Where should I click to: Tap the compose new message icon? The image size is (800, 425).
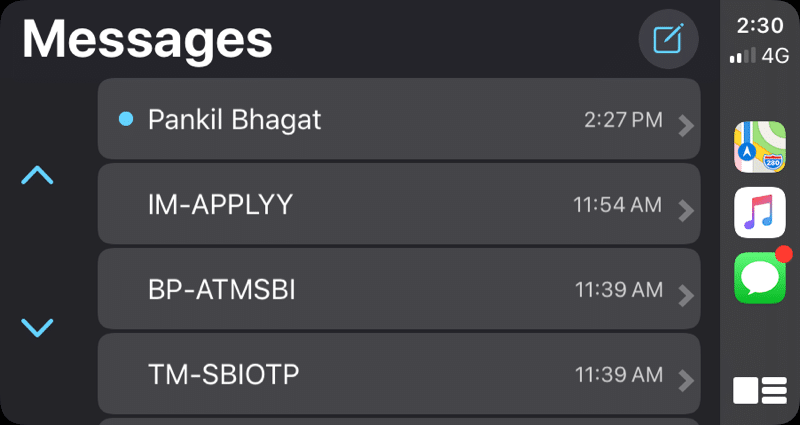click(668, 40)
